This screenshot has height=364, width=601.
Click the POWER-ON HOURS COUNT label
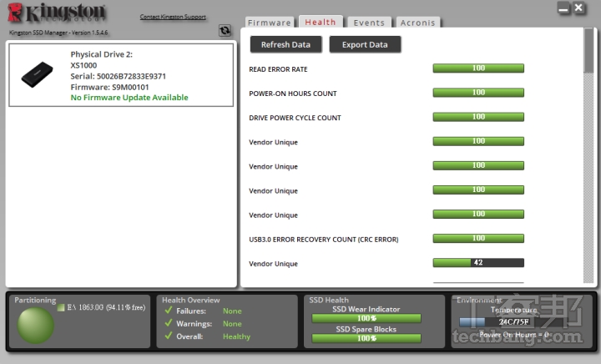[293, 94]
